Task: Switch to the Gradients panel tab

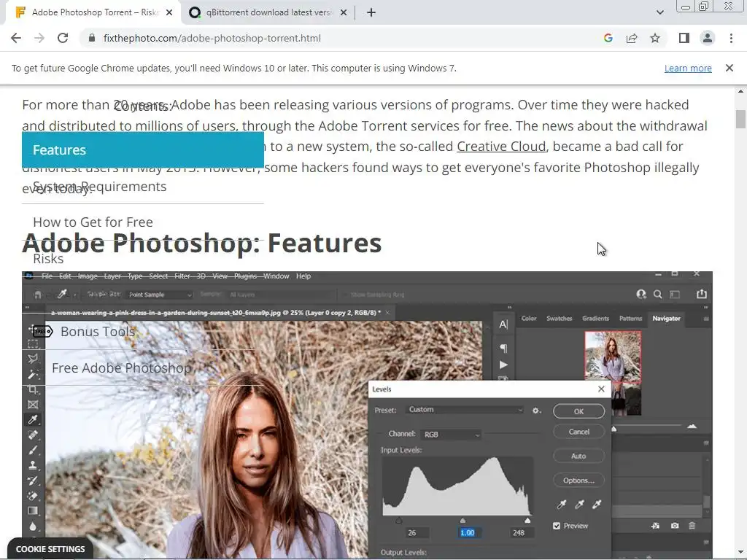Action: tap(595, 318)
